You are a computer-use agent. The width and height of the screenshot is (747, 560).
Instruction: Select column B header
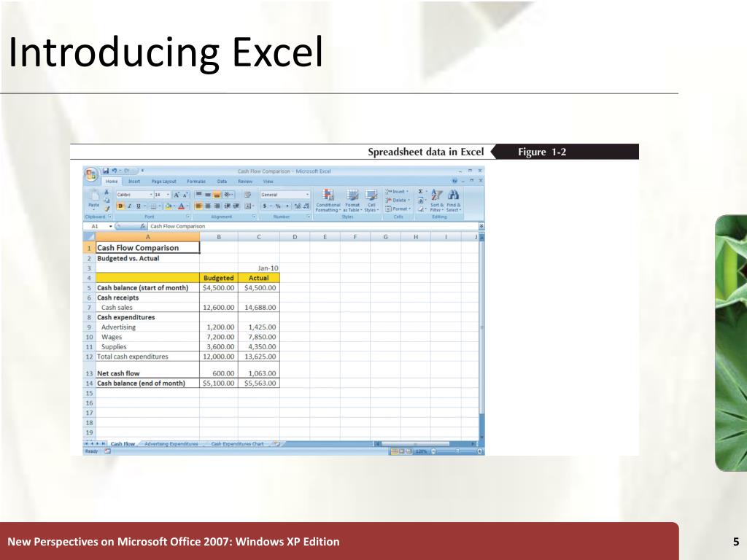point(219,237)
